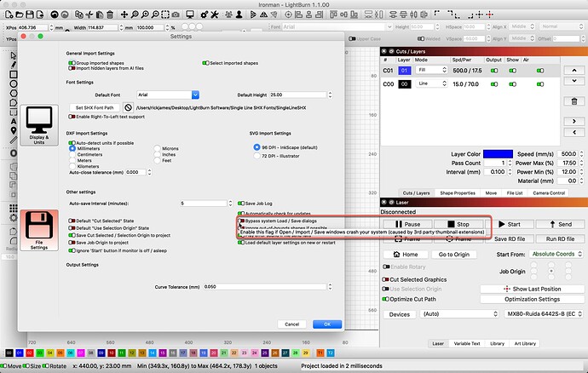Select the Measure ruler tool
The width and height of the screenshot is (588, 373).
tap(14, 140)
